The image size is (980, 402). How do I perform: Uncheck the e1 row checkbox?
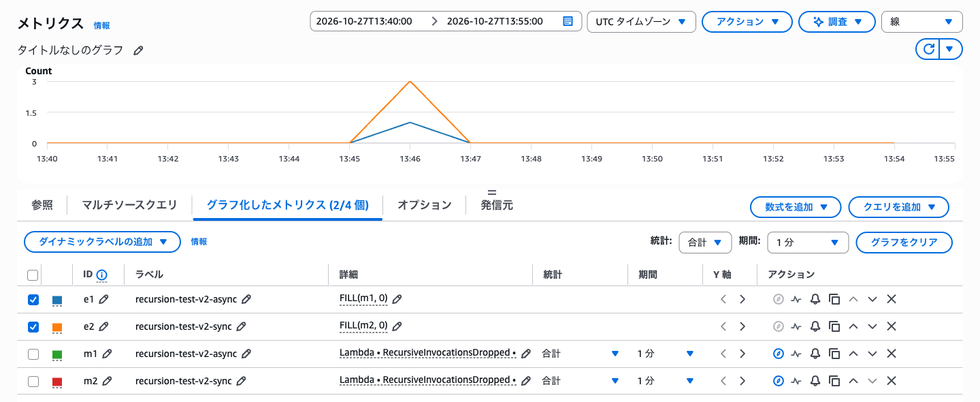click(33, 299)
